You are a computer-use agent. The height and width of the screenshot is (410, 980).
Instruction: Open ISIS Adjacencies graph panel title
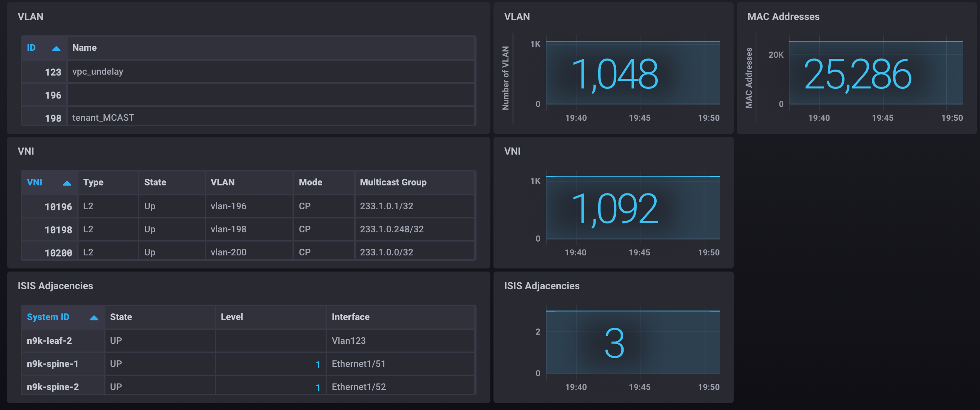pyautogui.click(x=542, y=286)
